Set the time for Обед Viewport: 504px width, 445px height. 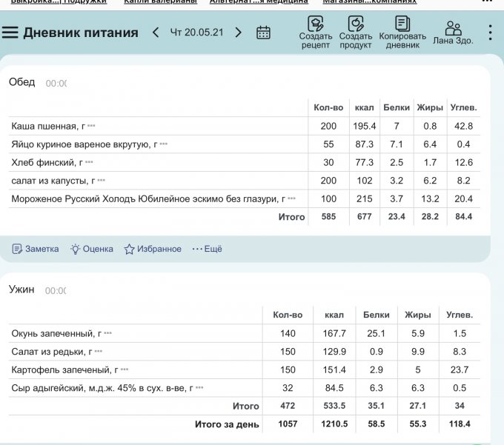pyautogui.click(x=56, y=84)
